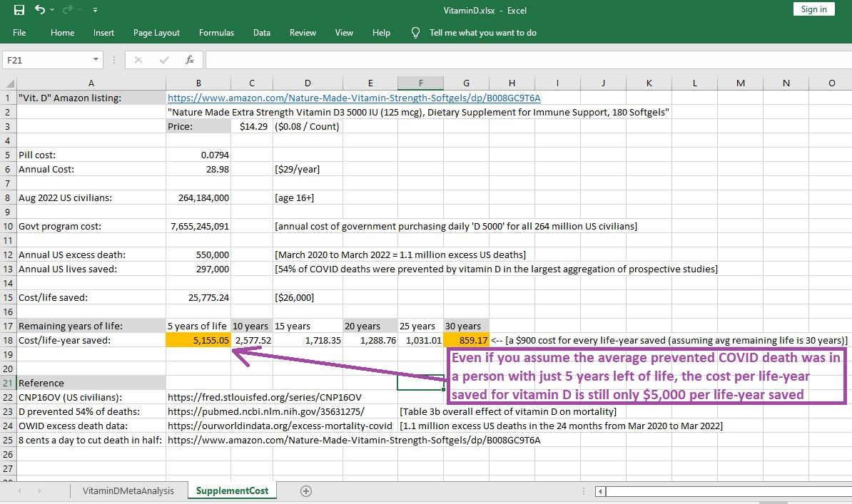
Task: Open the Review ribbon tab
Action: (303, 33)
